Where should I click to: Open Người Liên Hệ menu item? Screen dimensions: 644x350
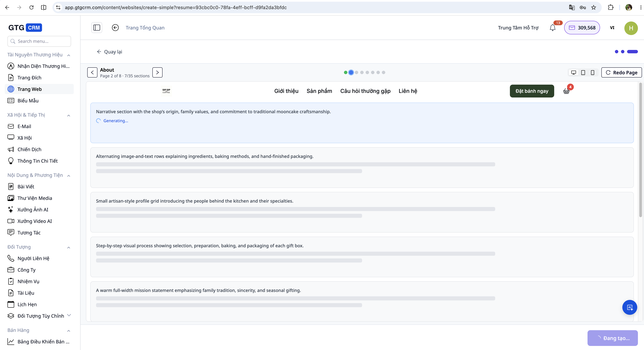click(39, 258)
